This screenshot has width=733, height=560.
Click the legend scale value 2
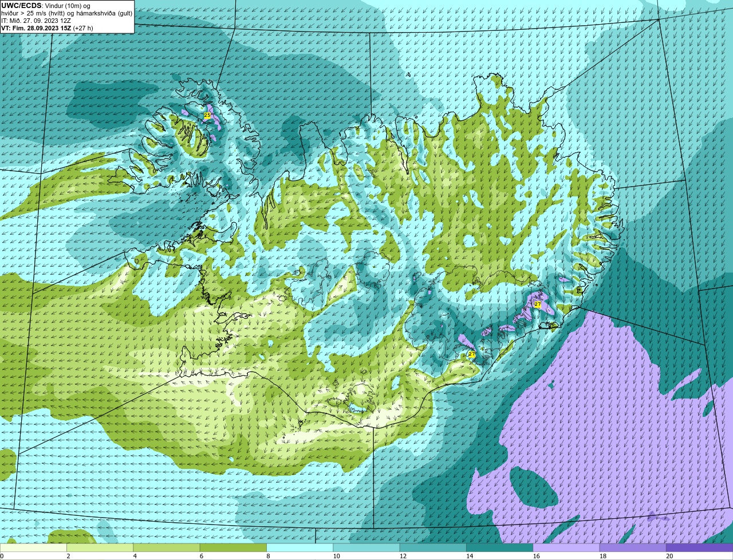pyautogui.click(x=68, y=556)
